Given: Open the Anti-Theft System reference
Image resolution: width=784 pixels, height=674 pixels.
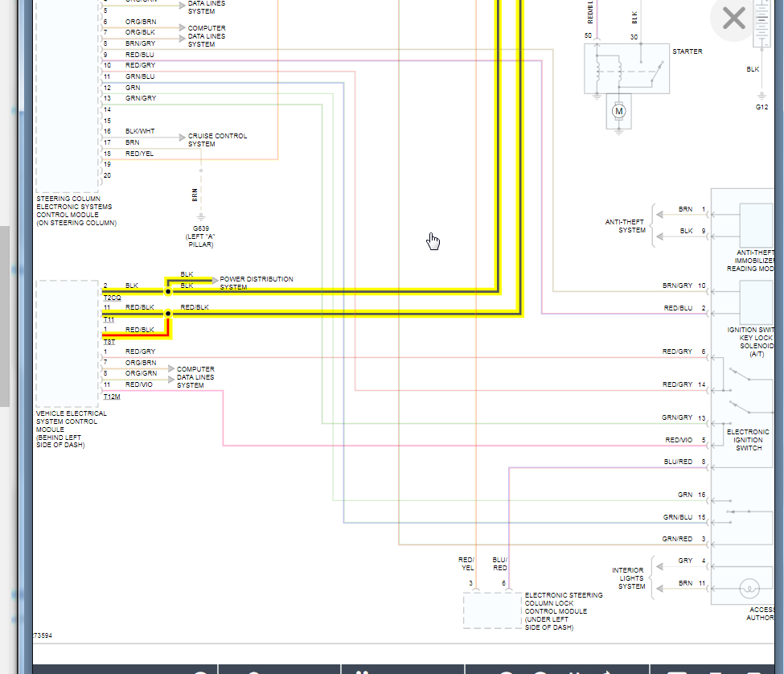Looking at the screenshot, I should pos(625,226).
